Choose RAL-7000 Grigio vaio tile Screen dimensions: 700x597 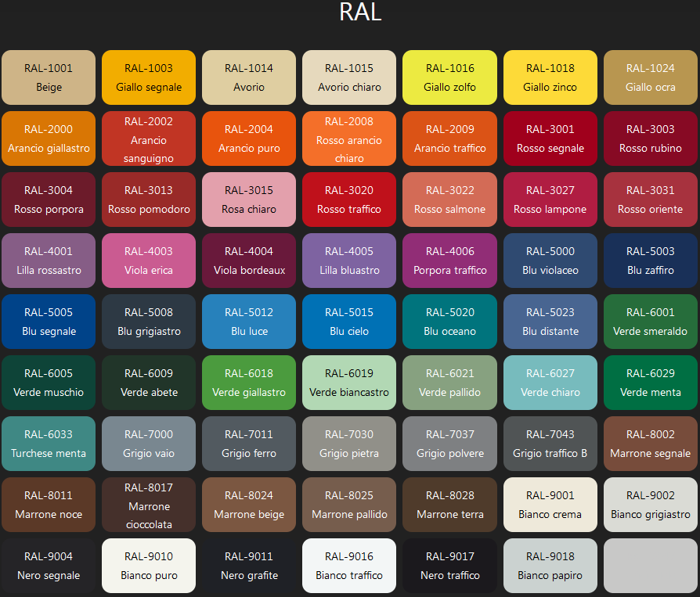point(149,444)
